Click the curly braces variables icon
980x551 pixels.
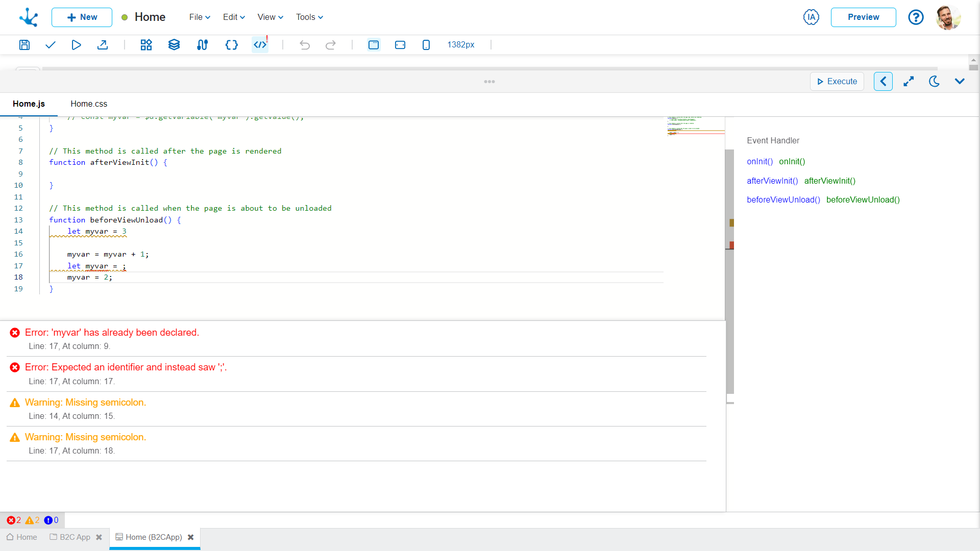click(231, 45)
